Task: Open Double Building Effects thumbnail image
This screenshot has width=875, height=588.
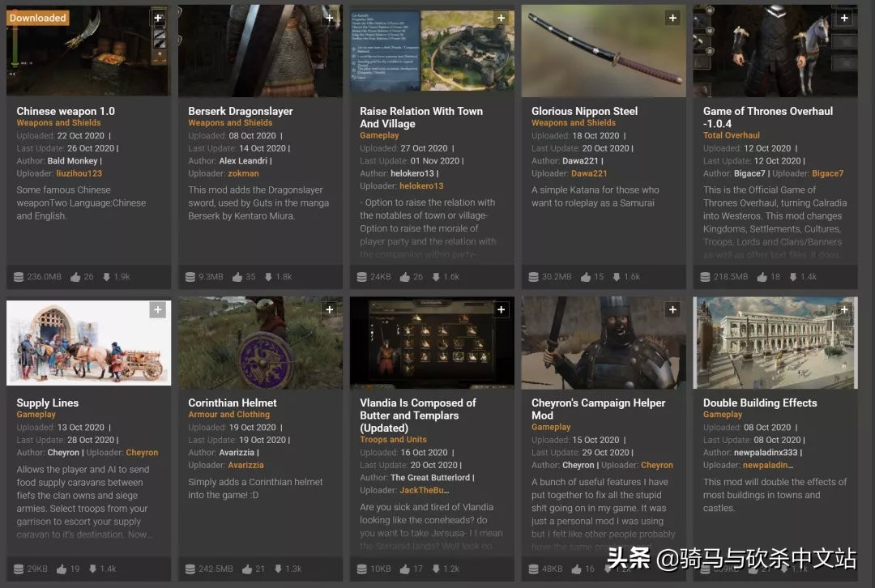Action: pyautogui.click(x=775, y=343)
